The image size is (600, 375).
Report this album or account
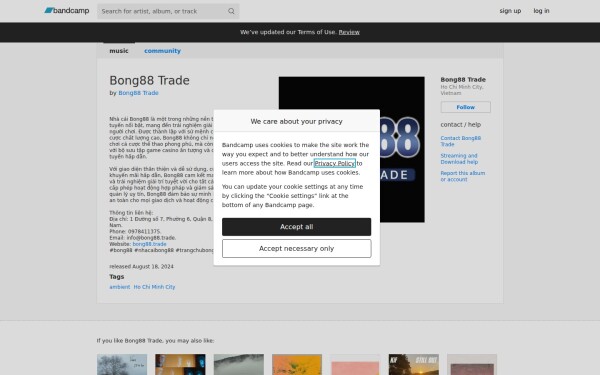click(463, 176)
